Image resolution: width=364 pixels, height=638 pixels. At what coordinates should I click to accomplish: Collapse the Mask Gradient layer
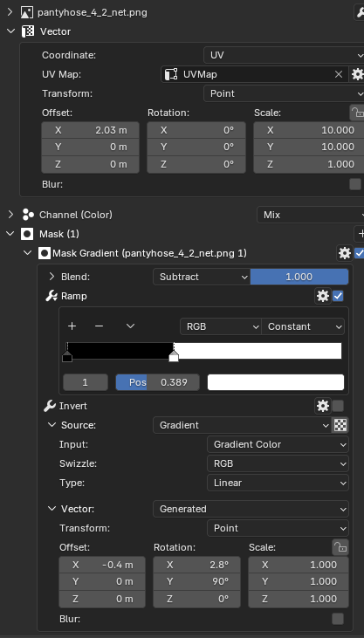click(x=28, y=253)
